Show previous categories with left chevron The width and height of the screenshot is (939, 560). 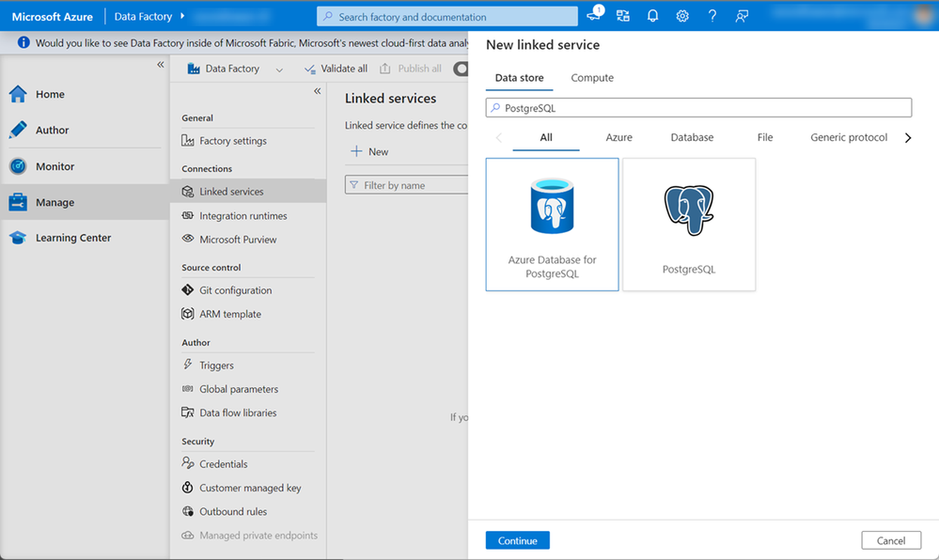pos(498,138)
